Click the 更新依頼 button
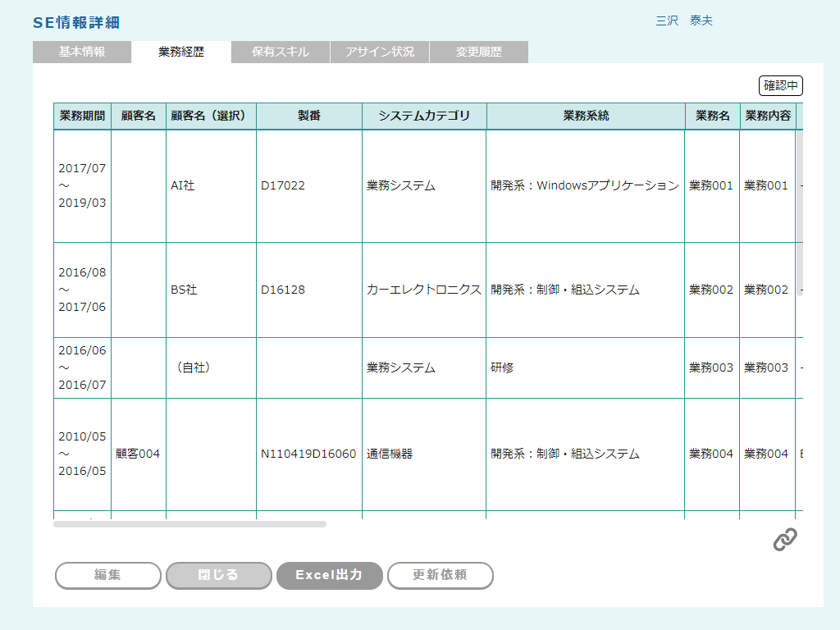This screenshot has width=840, height=630. pyautogui.click(x=440, y=575)
